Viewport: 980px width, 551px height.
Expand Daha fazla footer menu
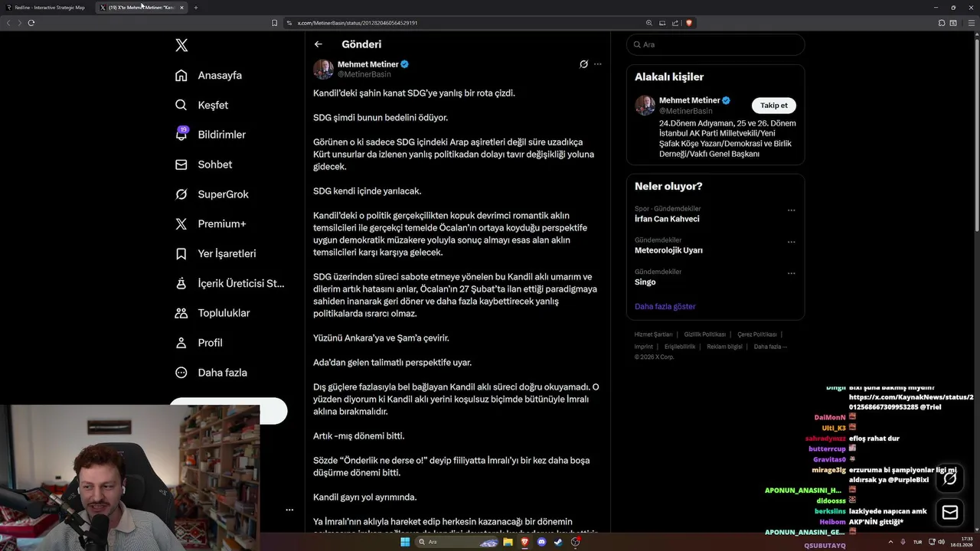coord(770,347)
